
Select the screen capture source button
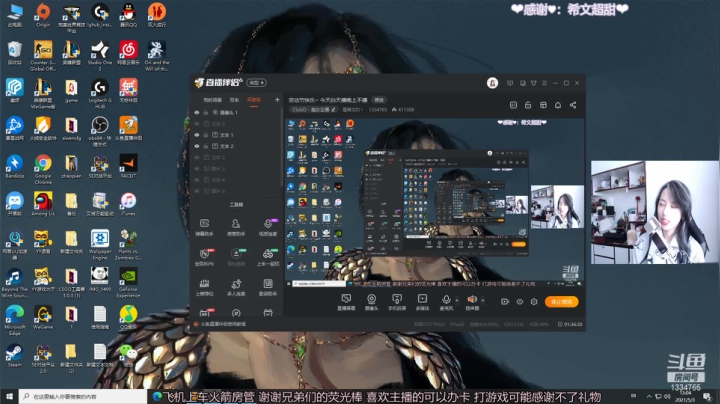pyautogui.click(x=346, y=302)
